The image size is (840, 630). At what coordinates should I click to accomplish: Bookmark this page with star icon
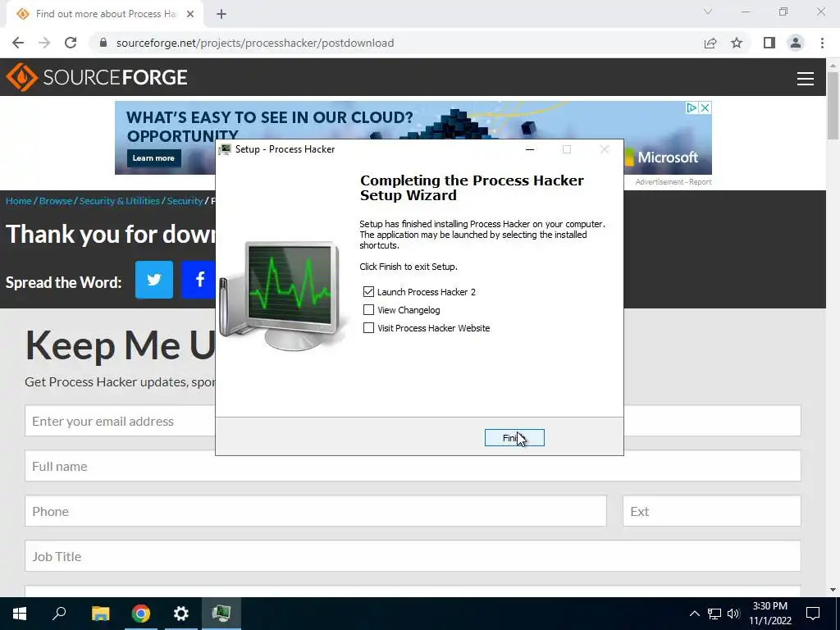click(x=737, y=43)
